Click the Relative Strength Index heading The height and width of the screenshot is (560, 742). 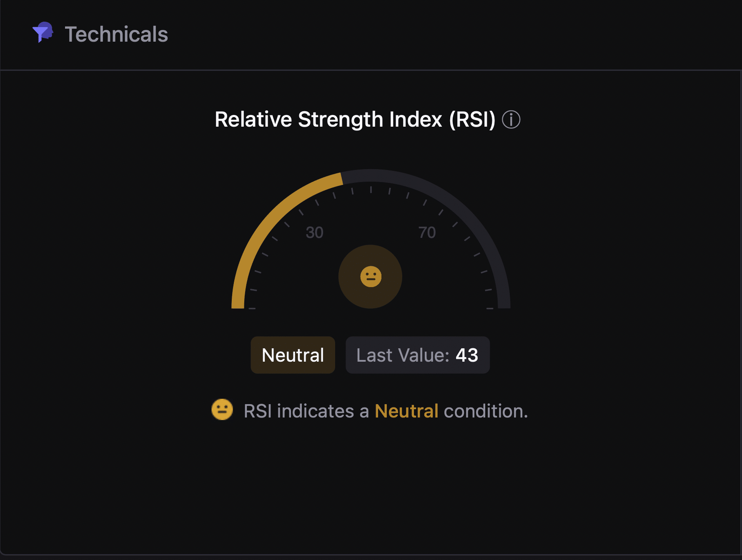pyautogui.click(x=355, y=120)
